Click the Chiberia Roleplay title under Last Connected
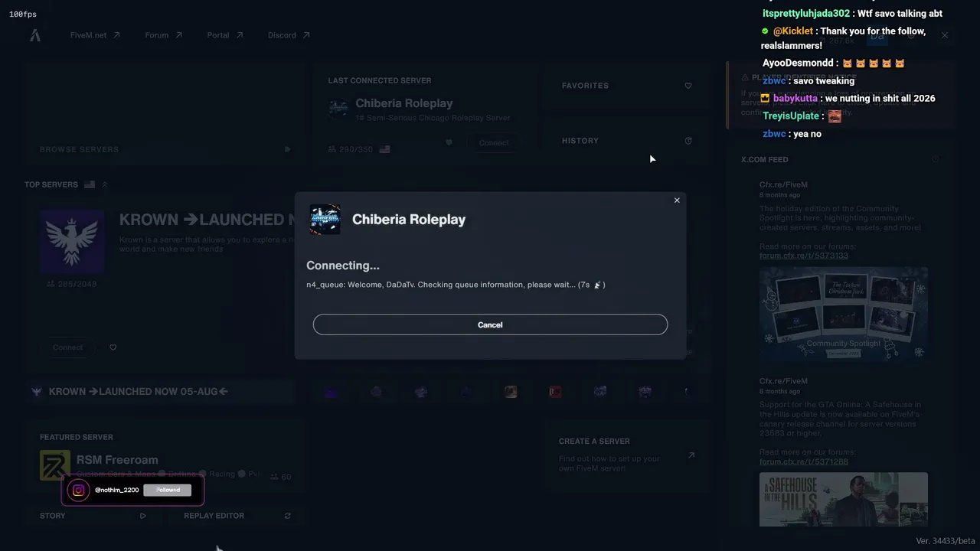Image resolution: width=980 pixels, height=551 pixels. [404, 103]
